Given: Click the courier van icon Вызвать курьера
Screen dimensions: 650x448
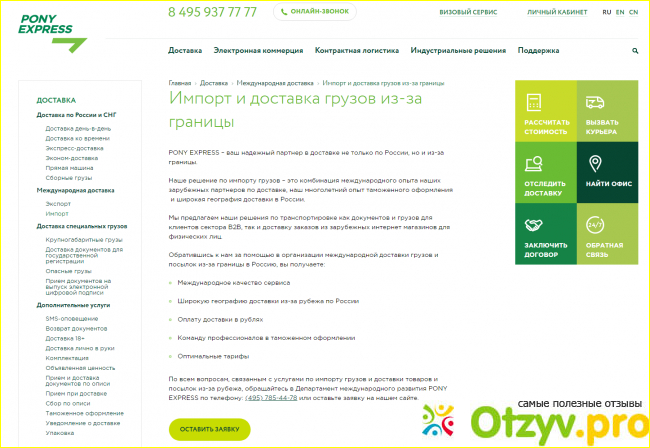Looking at the screenshot, I should [596, 104].
